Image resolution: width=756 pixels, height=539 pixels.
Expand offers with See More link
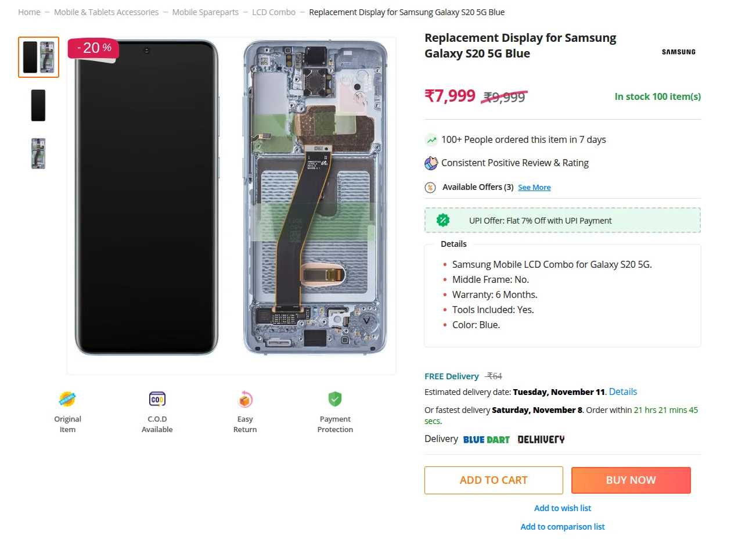[x=534, y=188]
